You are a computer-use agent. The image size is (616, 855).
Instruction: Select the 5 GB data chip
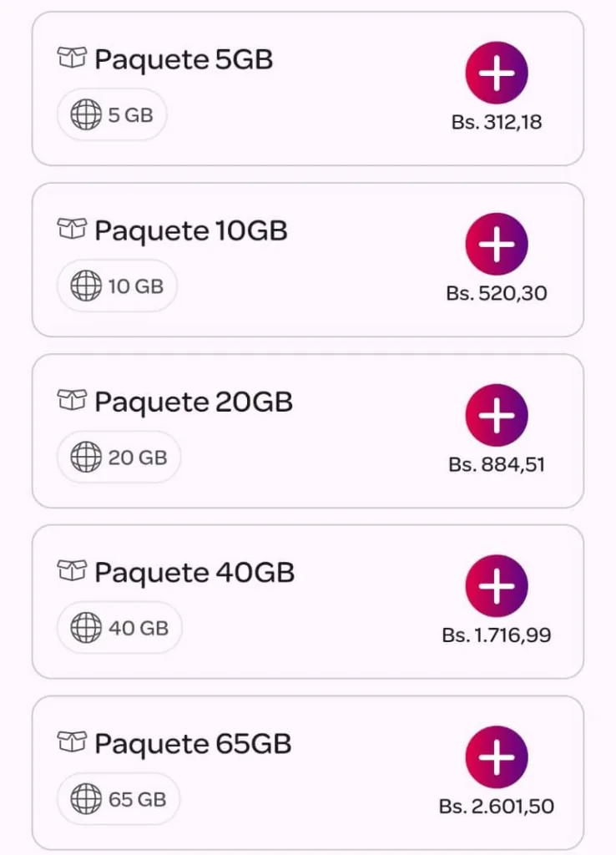112,115
